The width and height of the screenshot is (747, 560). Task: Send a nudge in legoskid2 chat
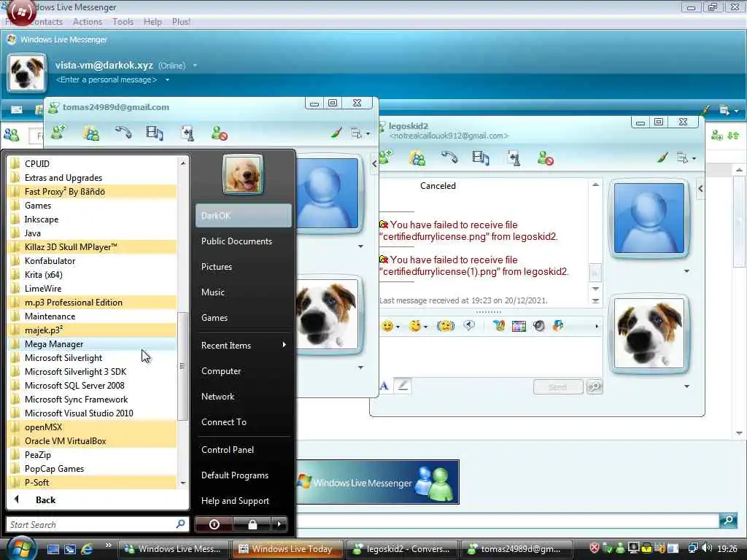click(446, 326)
